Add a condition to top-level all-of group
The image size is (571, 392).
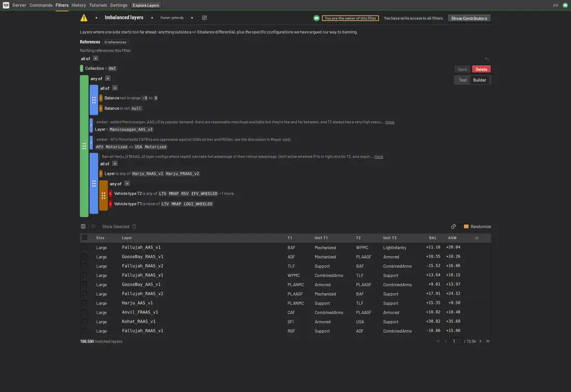click(96, 59)
